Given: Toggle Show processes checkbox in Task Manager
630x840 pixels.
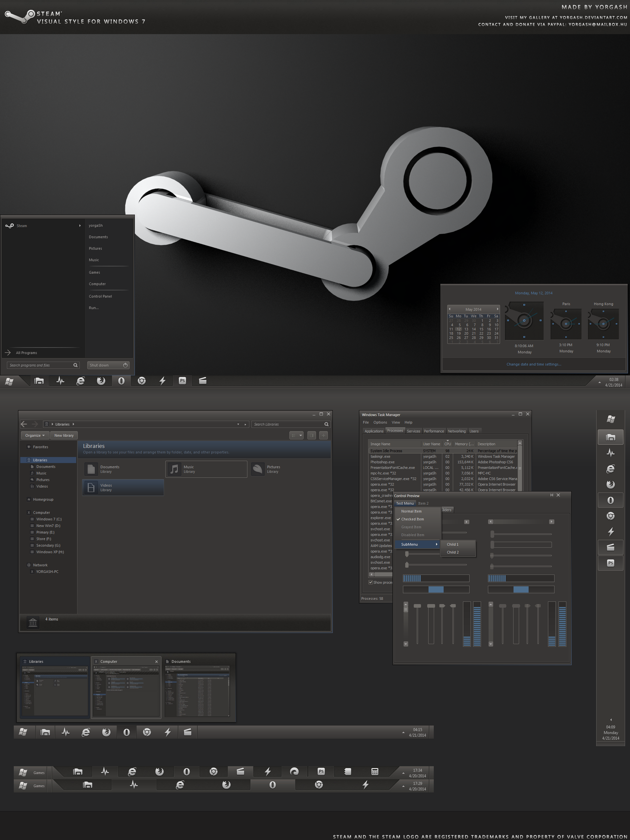Looking at the screenshot, I should click(370, 582).
